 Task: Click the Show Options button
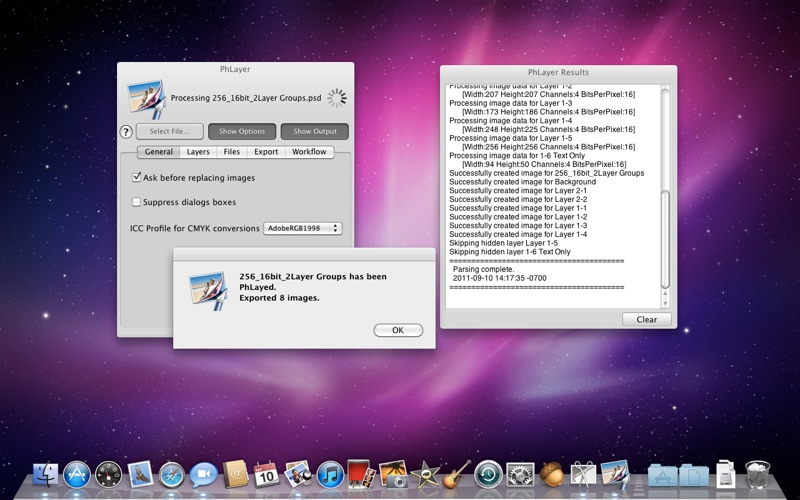click(x=242, y=131)
